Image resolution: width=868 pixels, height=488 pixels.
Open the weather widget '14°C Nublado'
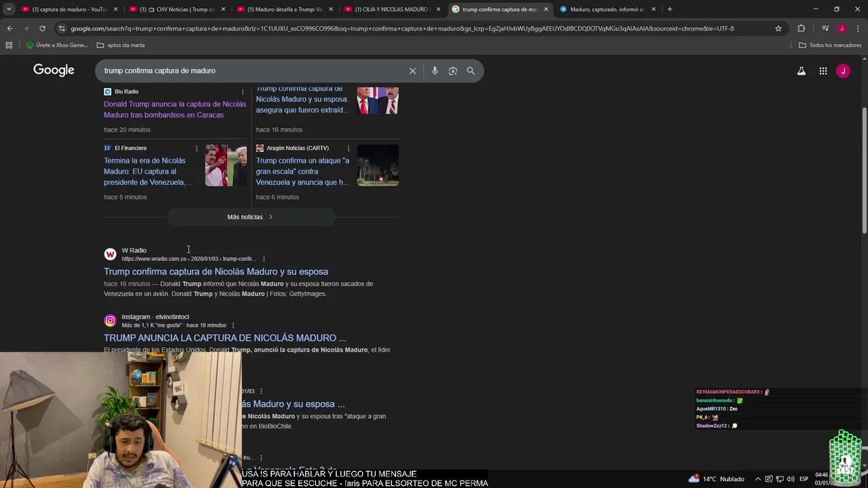coord(715,479)
